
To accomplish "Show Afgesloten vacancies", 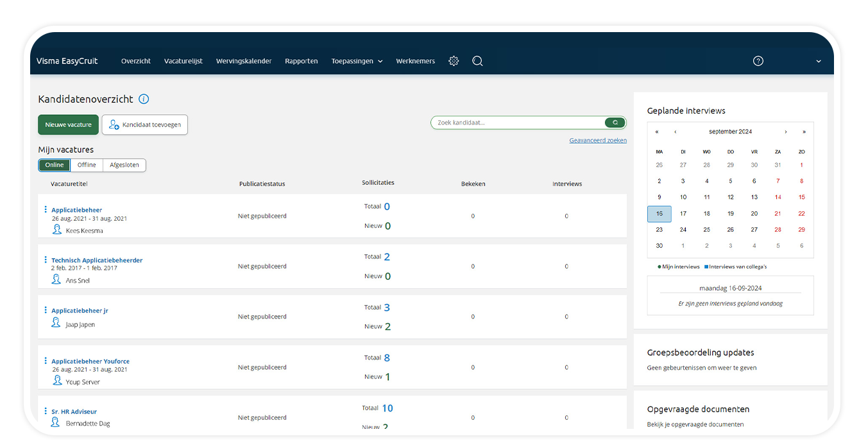I will pos(124,165).
